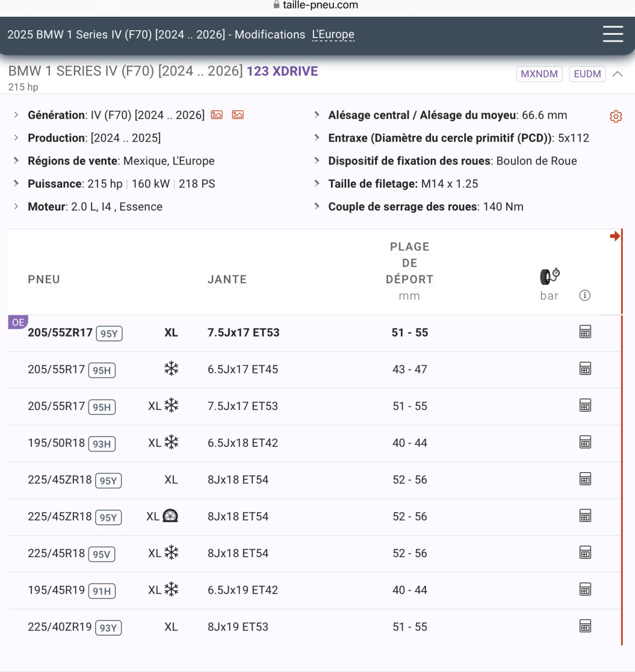Expand the Couple de serrage arrow
This screenshot has height=672, width=635.
coord(317,207)
